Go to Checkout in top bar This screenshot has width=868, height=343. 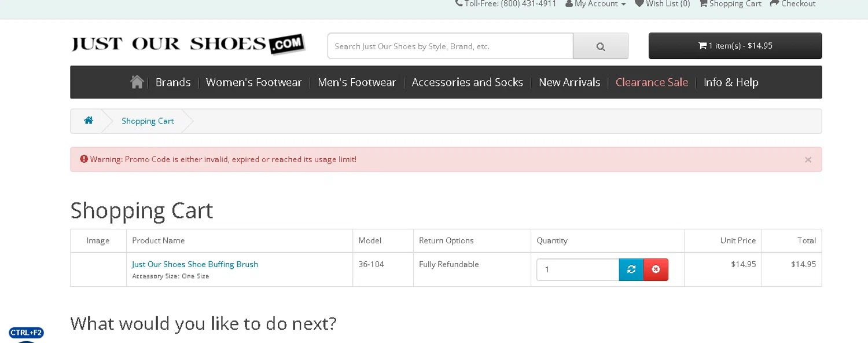[793, 4]
